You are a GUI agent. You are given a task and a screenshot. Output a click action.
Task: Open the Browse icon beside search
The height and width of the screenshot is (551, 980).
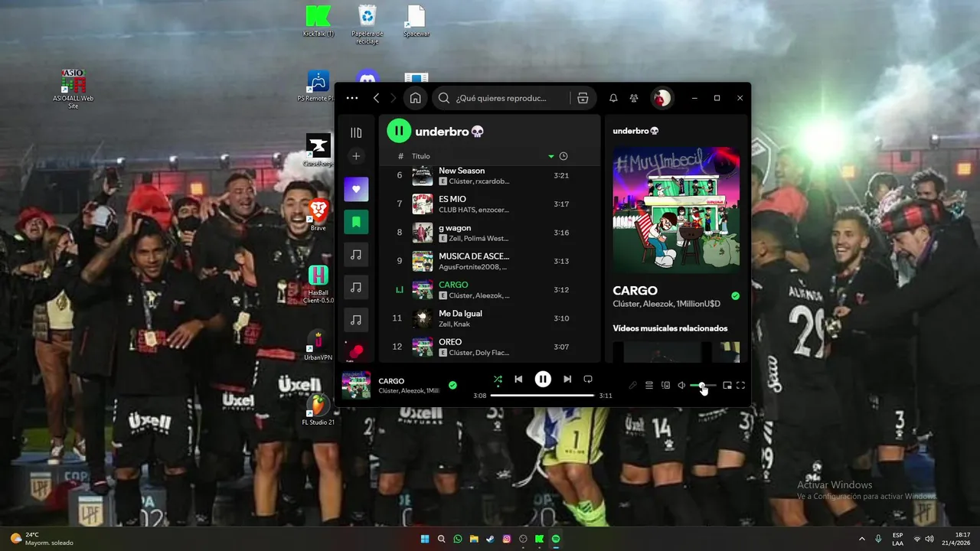(583, 98)
